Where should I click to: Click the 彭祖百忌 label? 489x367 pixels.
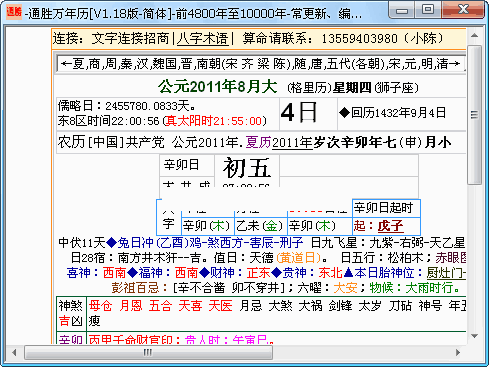coord(136,288)
